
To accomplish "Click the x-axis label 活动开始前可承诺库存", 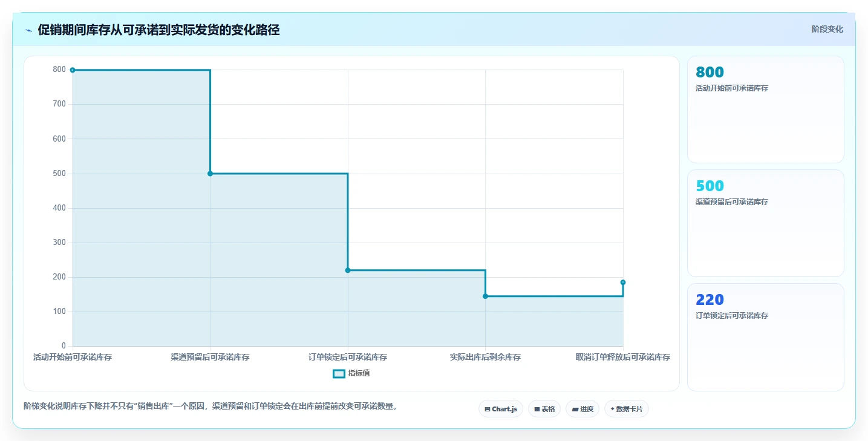I will coord(73,358).
